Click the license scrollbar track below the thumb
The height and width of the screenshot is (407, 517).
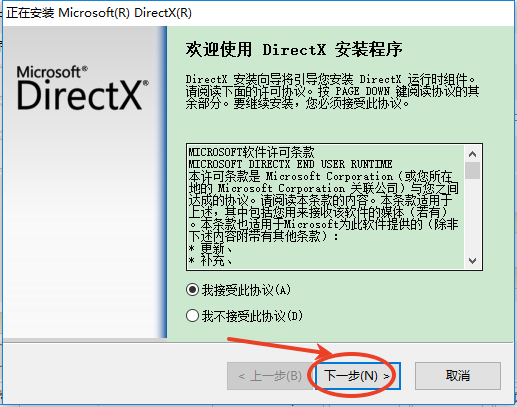click(472, 216)
